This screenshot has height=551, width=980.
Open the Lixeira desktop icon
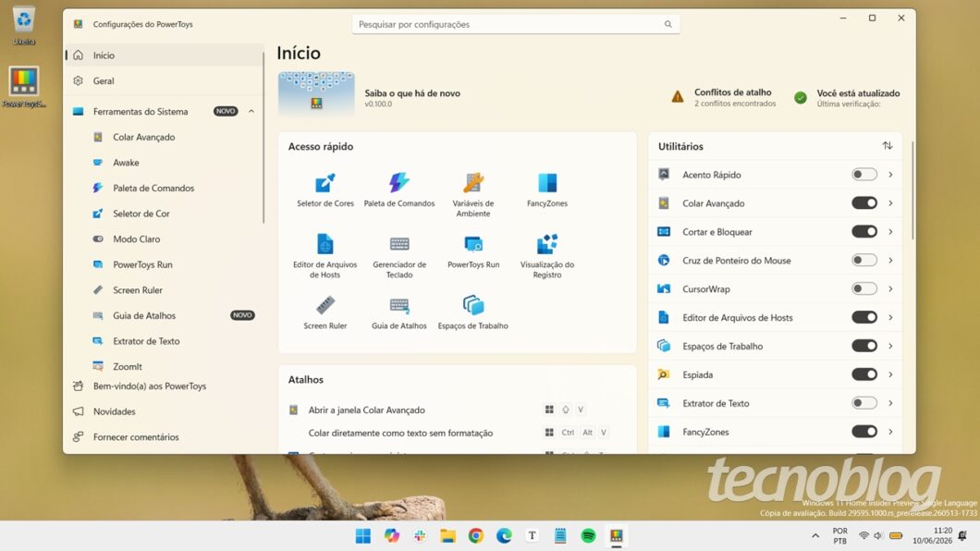pyautogui.click(x=24, y=26)
